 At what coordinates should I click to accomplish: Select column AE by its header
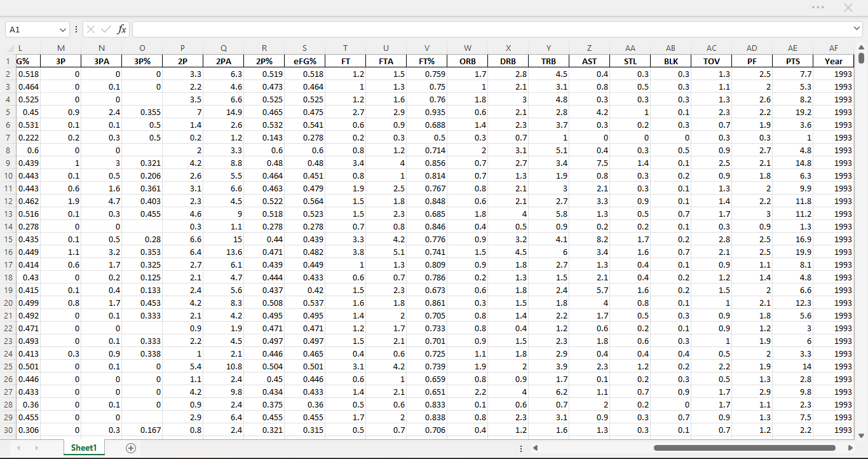pos(793,48)
